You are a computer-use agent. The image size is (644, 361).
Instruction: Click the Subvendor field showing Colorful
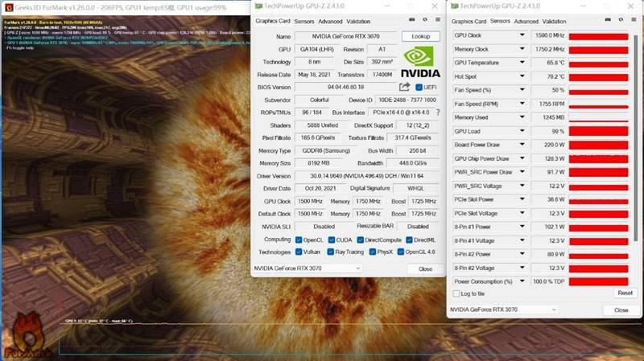tap(319, 100)
